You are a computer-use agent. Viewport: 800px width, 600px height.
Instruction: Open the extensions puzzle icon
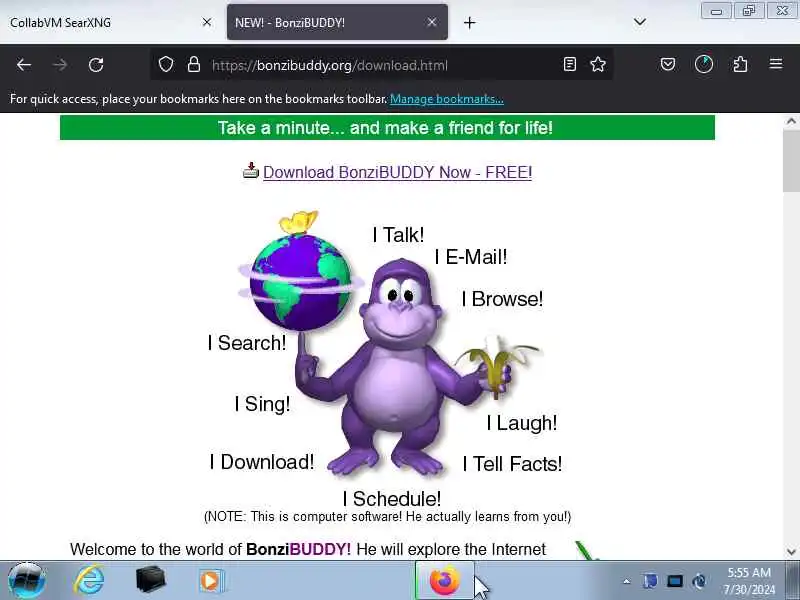pos(740,64)
